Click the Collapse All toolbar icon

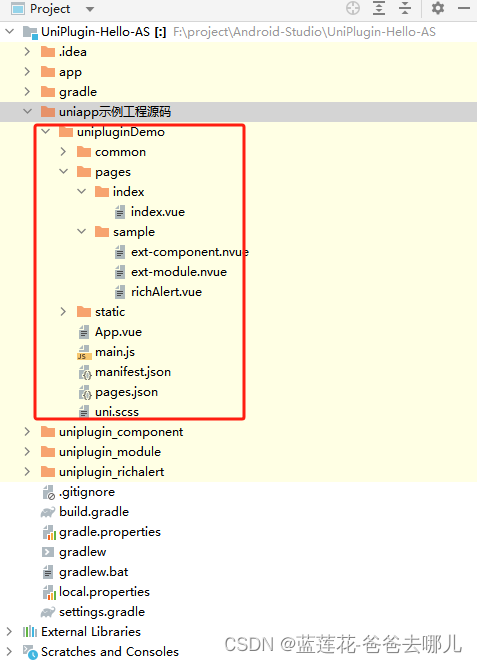tap(405, 8)
